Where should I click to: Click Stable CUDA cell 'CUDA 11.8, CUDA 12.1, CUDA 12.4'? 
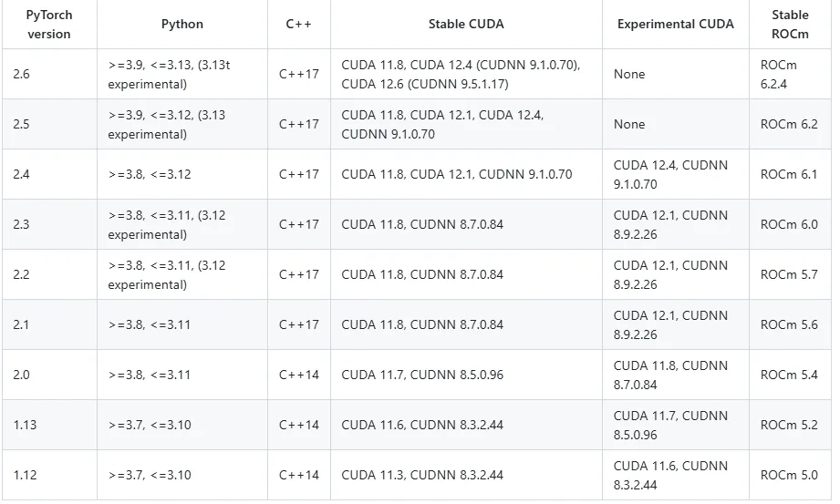point(466,124)
